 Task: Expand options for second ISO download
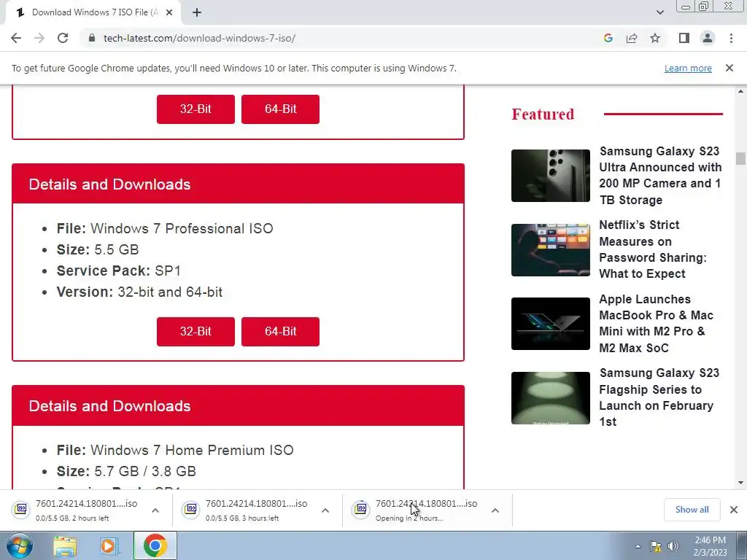click(x=325, y=510)
